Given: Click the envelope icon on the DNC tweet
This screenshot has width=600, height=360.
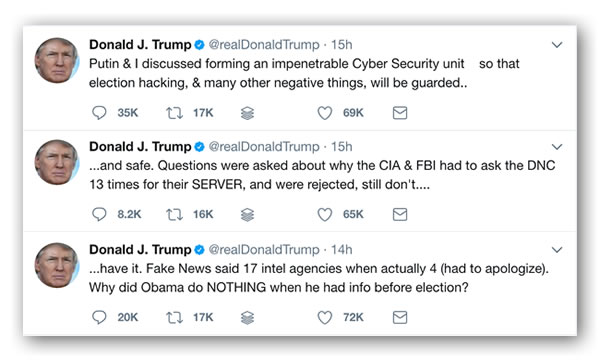Looking at the screenshot, I should [x=400, y=214].
